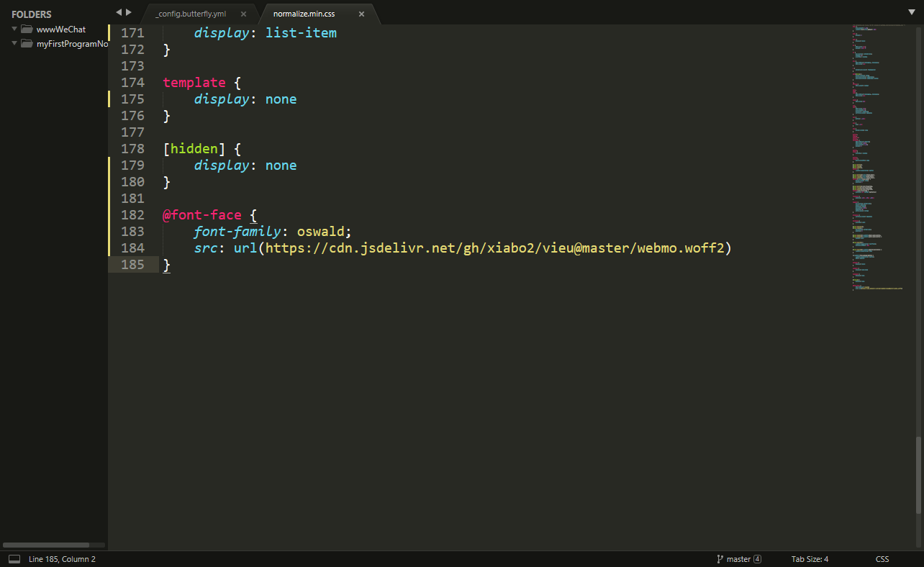This screenshot has height=567, width=924.
Task: Toggle the side bar via status bar icon
Action: (x=14, y=559)
